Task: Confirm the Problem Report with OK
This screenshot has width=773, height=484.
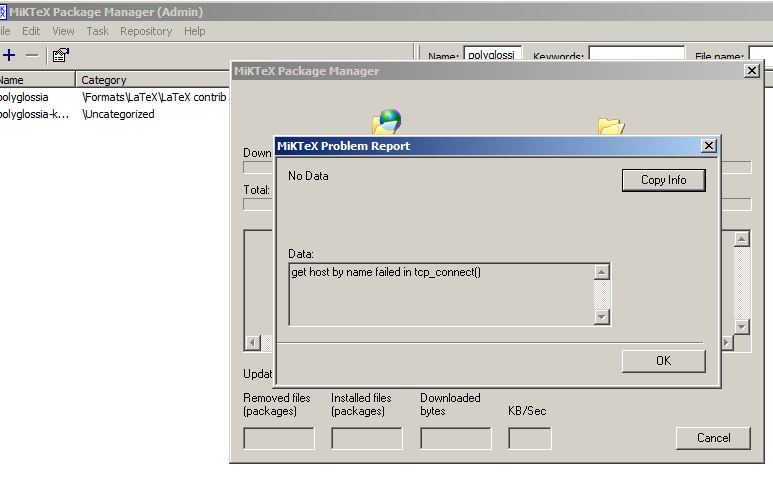Action: point(664,361)
